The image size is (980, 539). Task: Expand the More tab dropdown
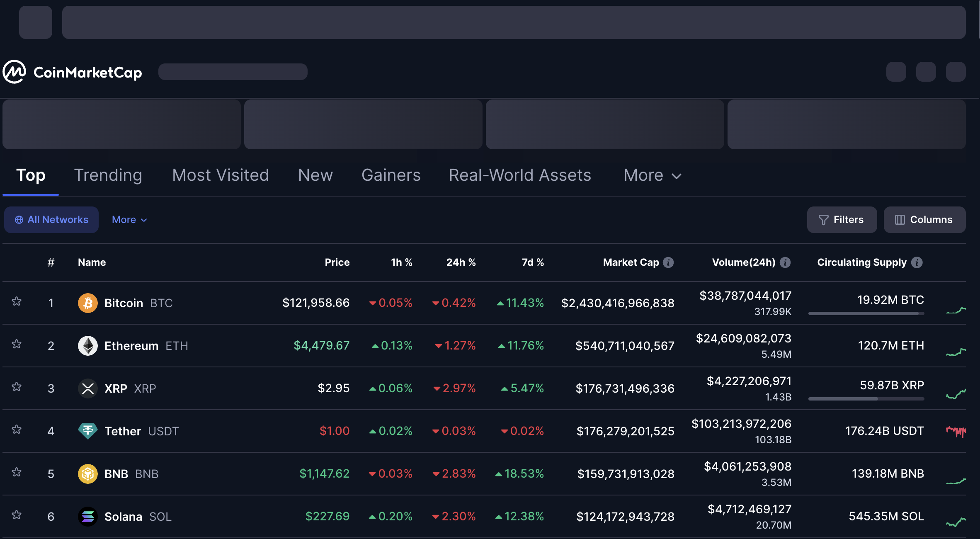(653, 175)
